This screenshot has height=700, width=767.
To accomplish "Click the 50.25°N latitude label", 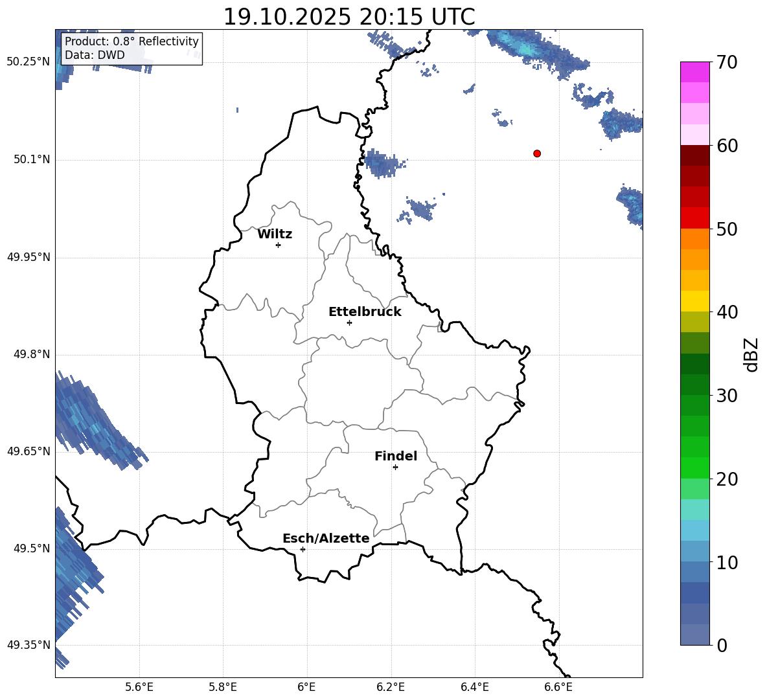I will point(29,62).
